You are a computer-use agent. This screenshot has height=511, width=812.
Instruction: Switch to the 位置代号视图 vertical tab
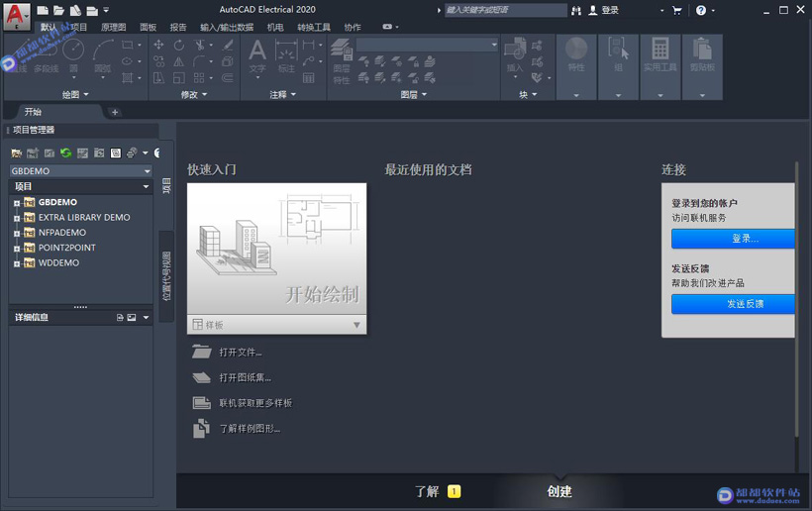(x=166, y=276)
